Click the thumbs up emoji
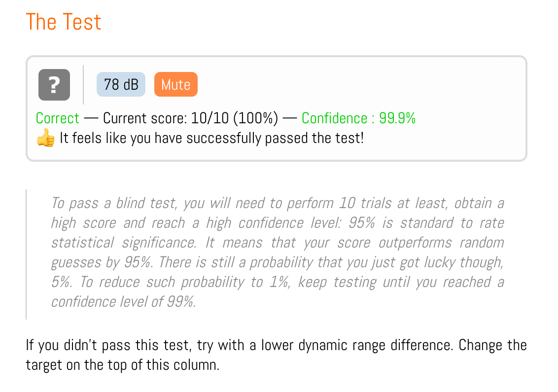This screenshot has height=392, width=558. coord(45,138)
